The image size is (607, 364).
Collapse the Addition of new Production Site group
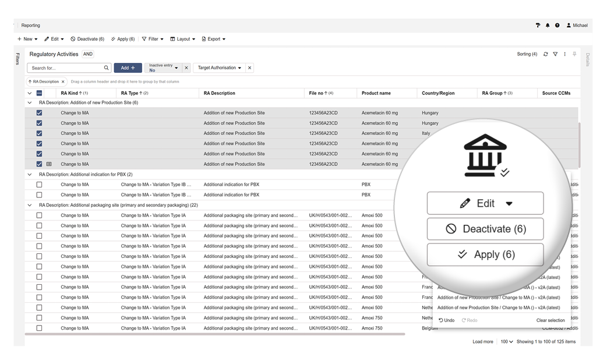(x=30, y=103)
